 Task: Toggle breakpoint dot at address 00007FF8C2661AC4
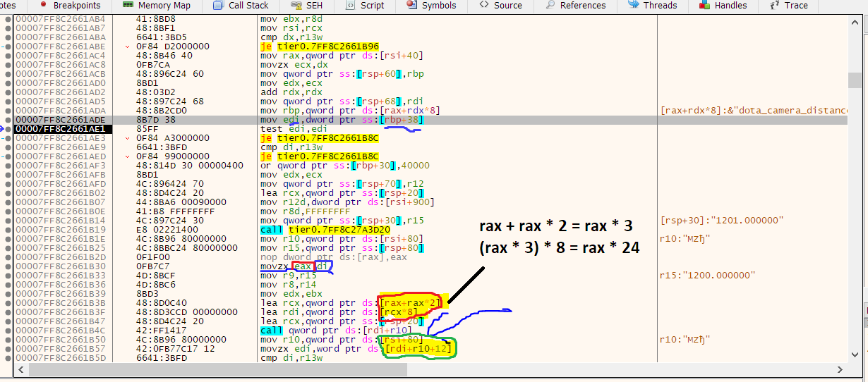8,56
